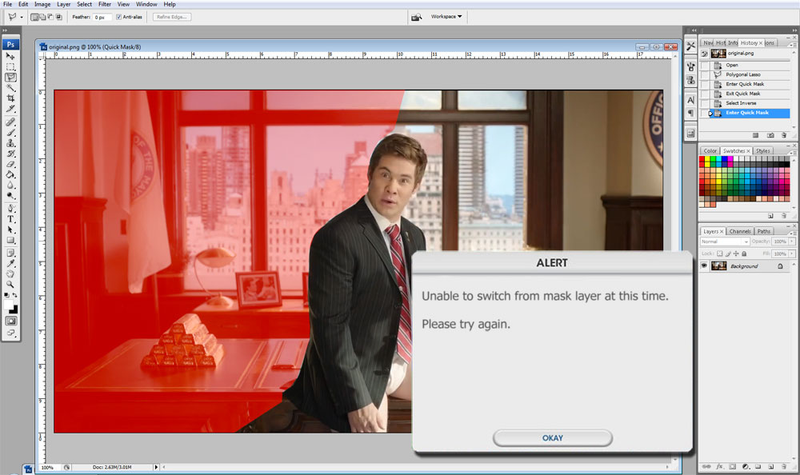
Task: Create new snapshot from History panel camera icon
Action: click(770, 135)
